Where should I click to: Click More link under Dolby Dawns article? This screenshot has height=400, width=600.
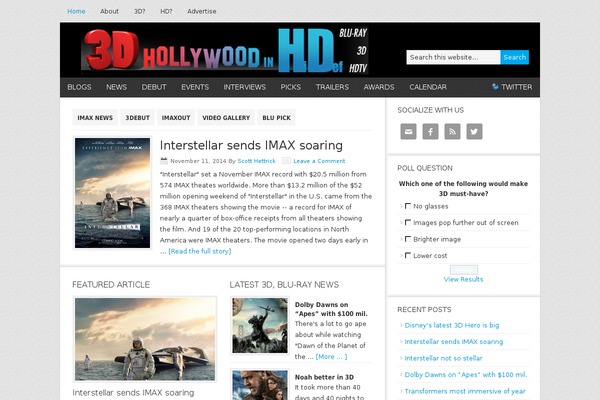click(x=331, y=357)
